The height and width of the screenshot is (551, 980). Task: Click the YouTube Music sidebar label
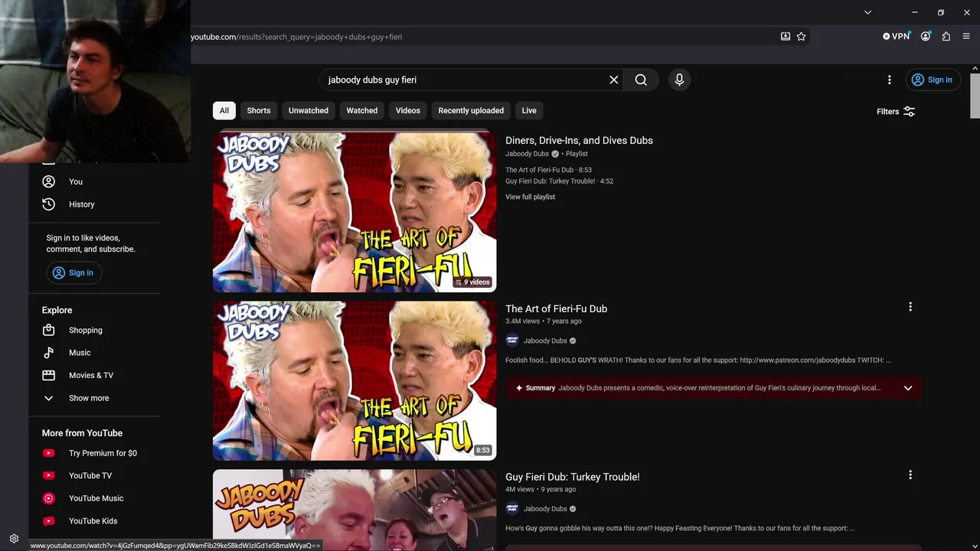coord(96,498)
